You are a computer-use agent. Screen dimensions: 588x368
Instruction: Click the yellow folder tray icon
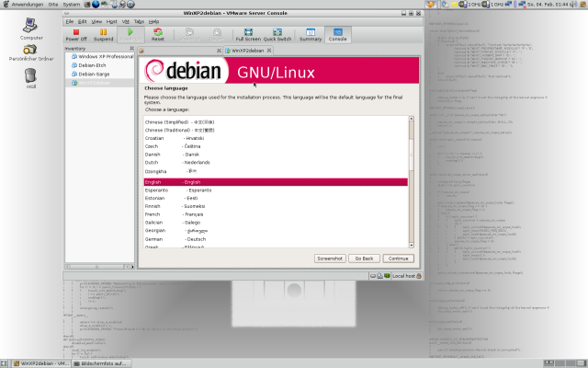[455, 5]
